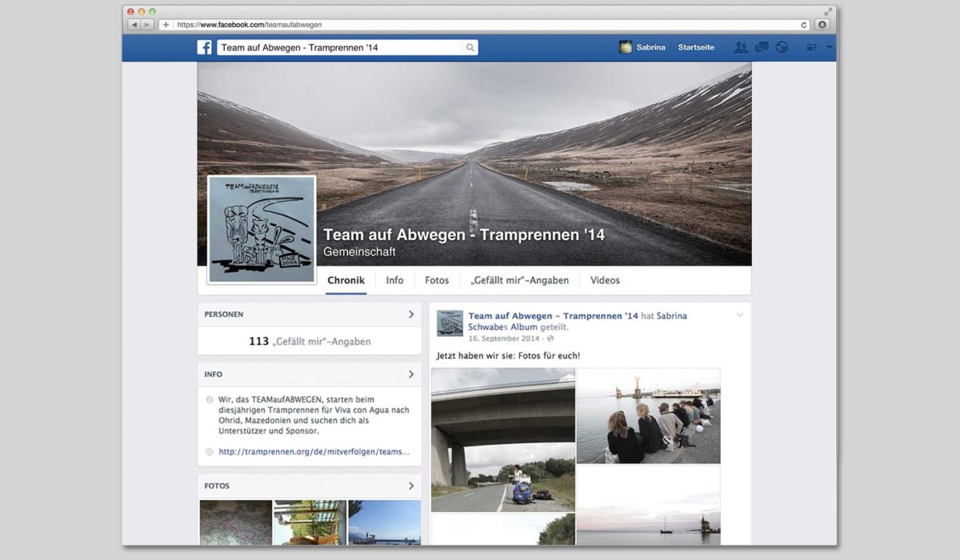Expand the Personen section arrow

[x=411, y=314]
